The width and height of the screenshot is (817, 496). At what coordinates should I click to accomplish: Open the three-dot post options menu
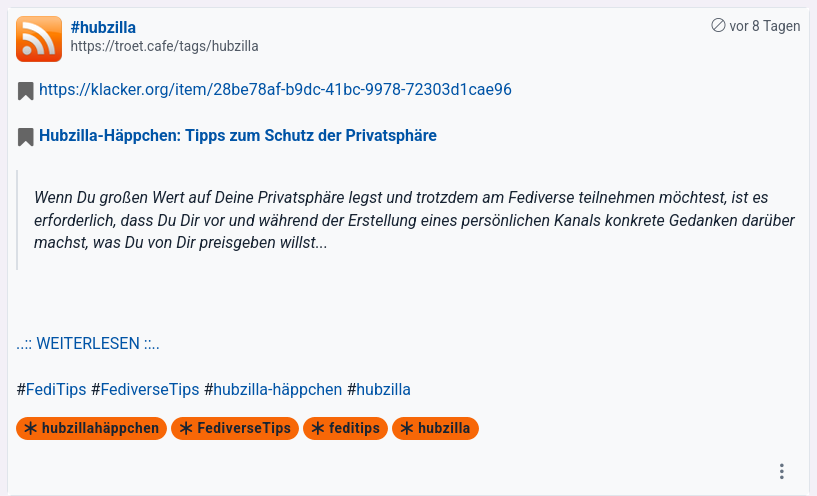(x=782, y=472)
